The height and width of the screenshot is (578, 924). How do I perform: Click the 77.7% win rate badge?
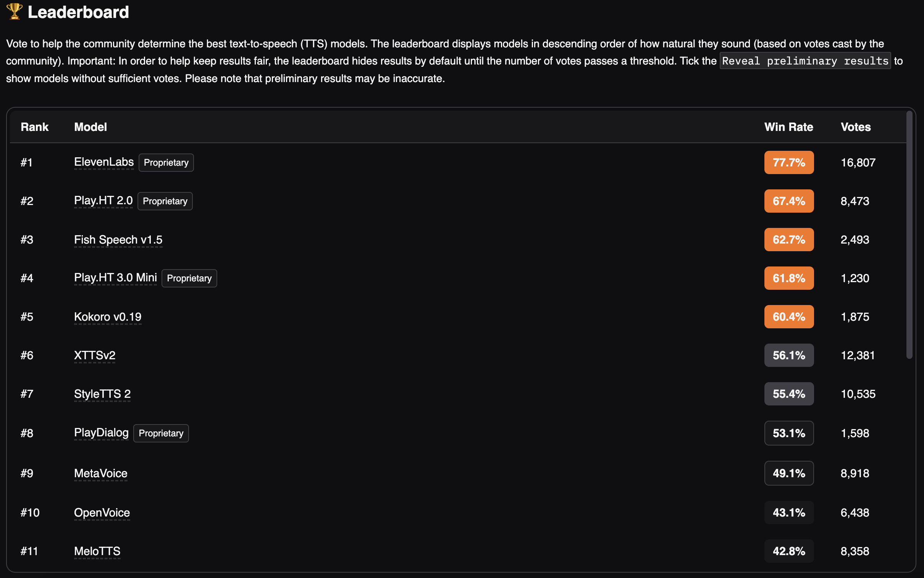pyautogui.click(x=789, y=163)
